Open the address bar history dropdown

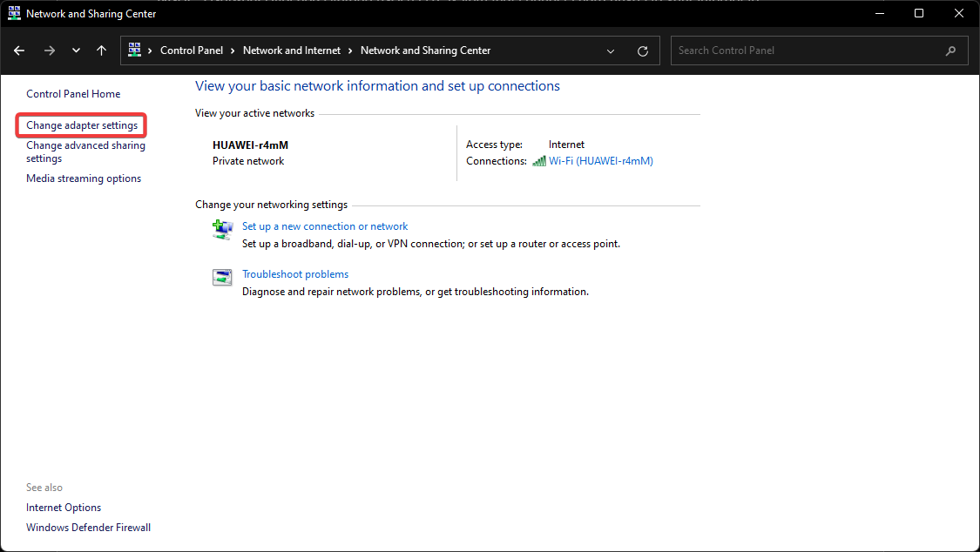point(610,50)
